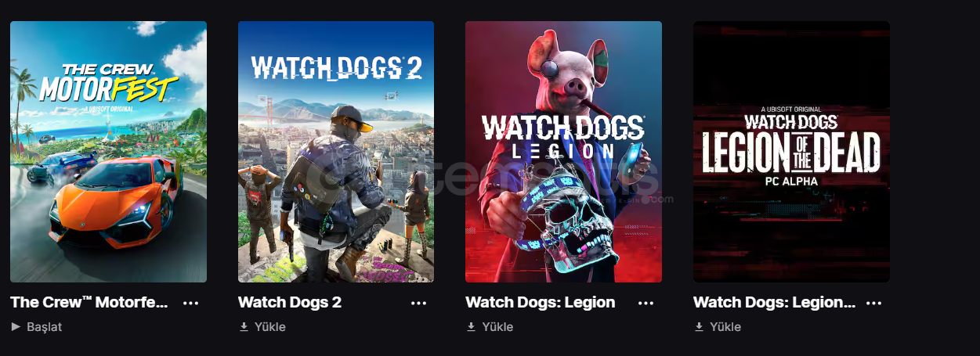Expand the more-options menu of Watch Dogs: Legion
This screenshot has height=356, width=980.
(645, 303)
